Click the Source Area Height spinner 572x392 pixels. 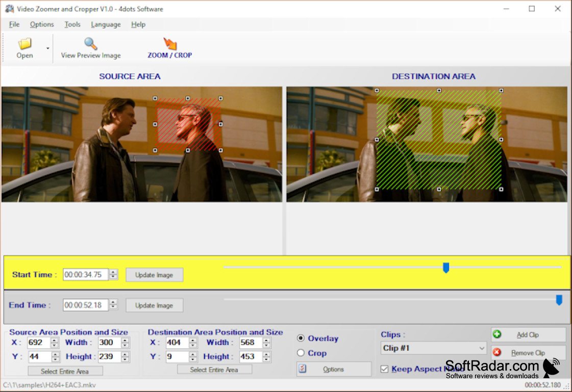[x=125, y=357]
